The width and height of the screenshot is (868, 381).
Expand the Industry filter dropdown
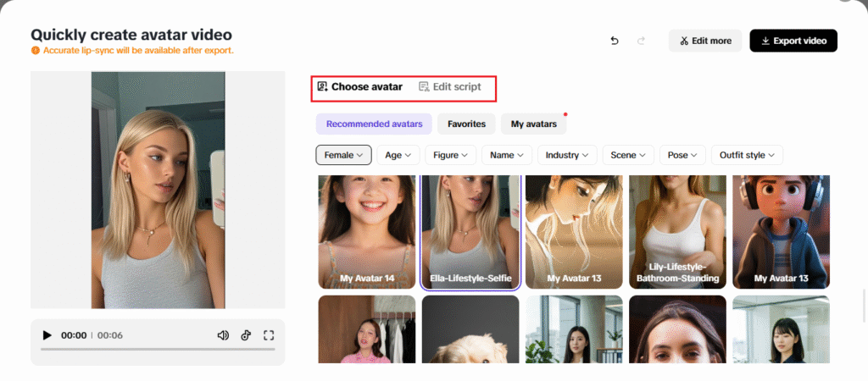(567, 155)
